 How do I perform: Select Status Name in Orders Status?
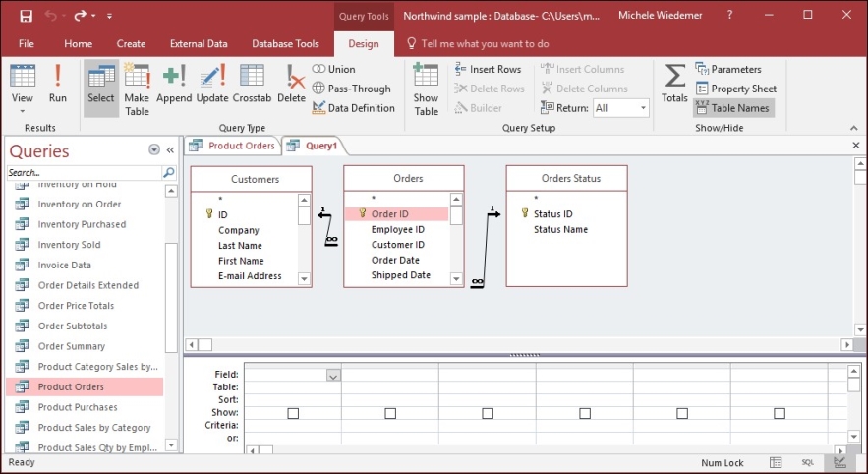(560, 229)
